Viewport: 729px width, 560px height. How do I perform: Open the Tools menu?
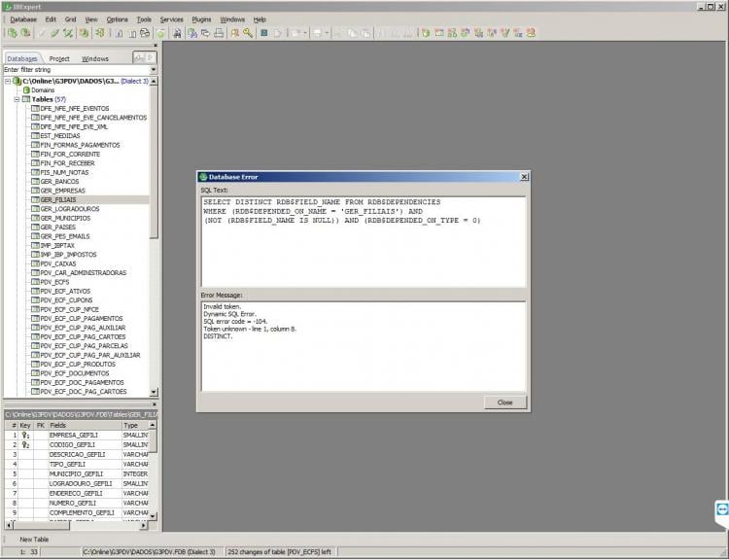click(x=144, y=19)
